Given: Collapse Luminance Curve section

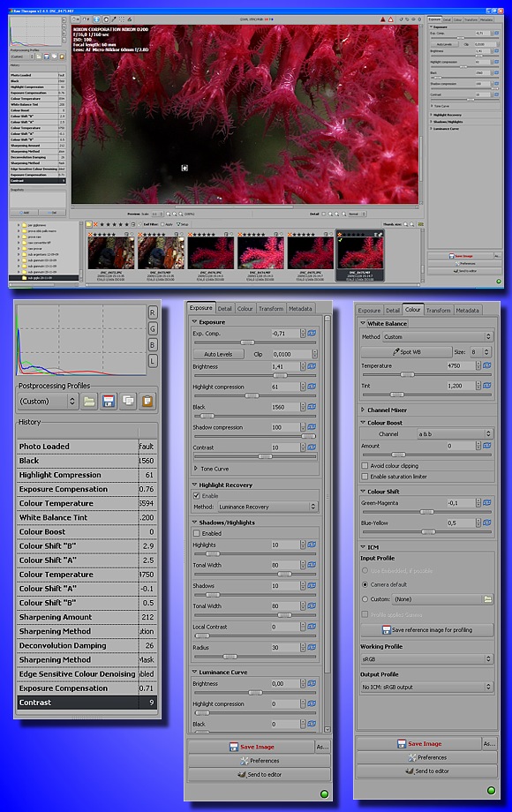Looking at the screenshot, I should (x=195, y=673).
